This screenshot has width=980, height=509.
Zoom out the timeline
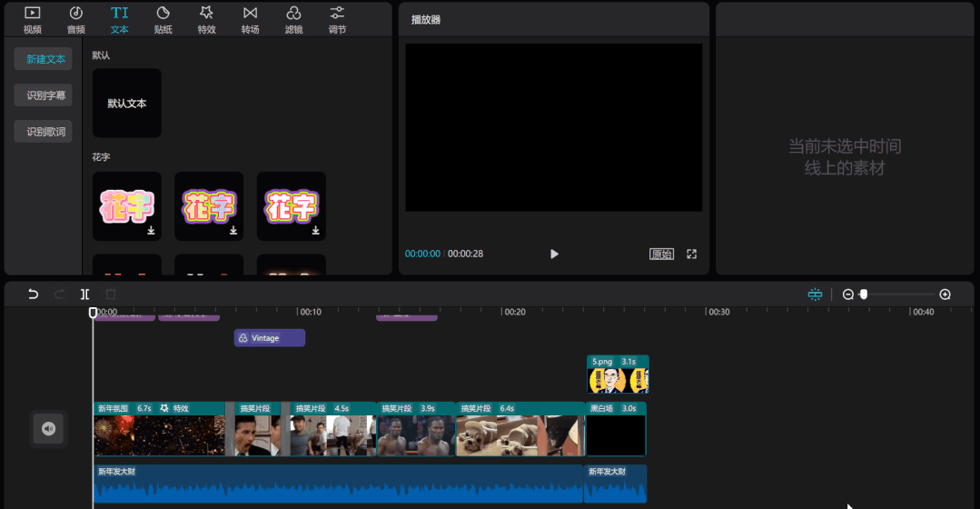point(848,294)
